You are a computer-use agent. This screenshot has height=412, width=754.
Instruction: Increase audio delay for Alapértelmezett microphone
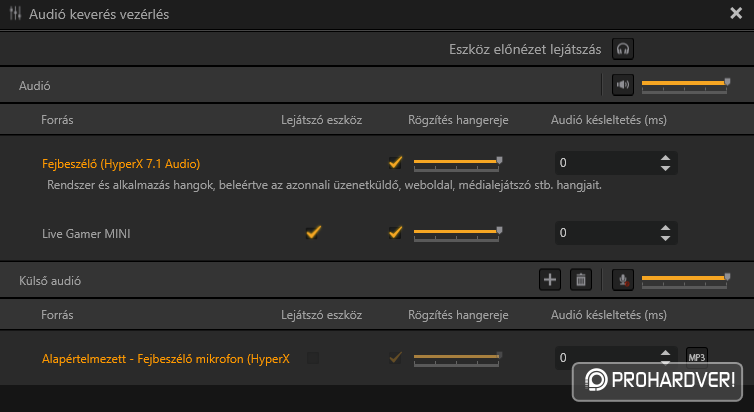click(x=666, y=353)
